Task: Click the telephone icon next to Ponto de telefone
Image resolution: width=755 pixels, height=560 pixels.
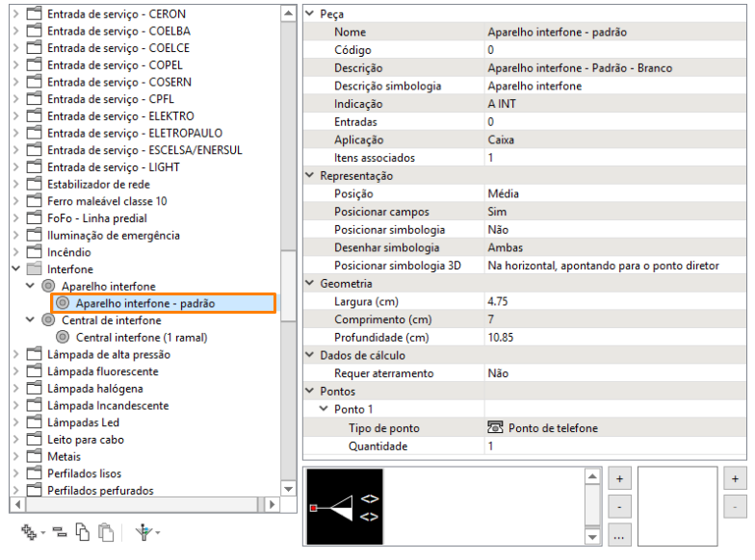Action: [x=495, y=427]
